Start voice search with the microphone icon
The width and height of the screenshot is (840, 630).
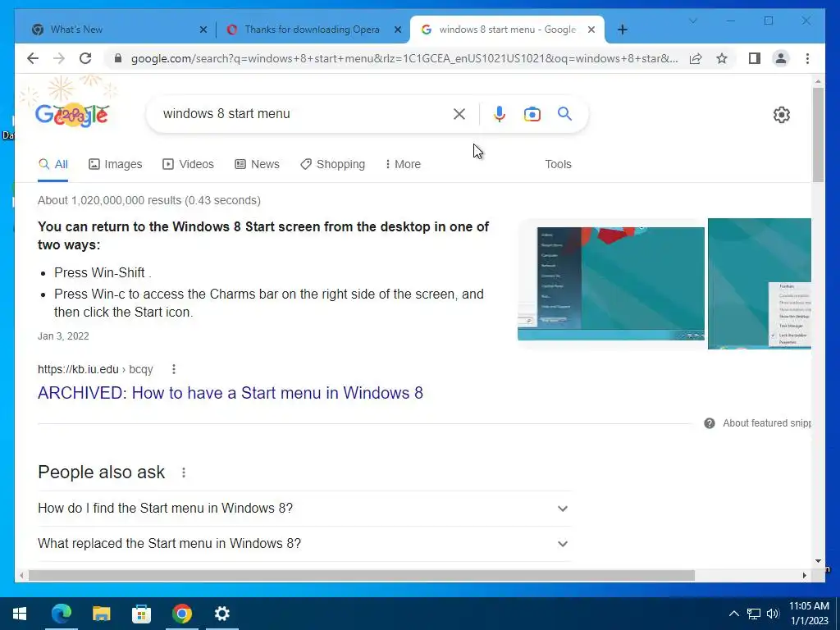[x=500, y=113]
